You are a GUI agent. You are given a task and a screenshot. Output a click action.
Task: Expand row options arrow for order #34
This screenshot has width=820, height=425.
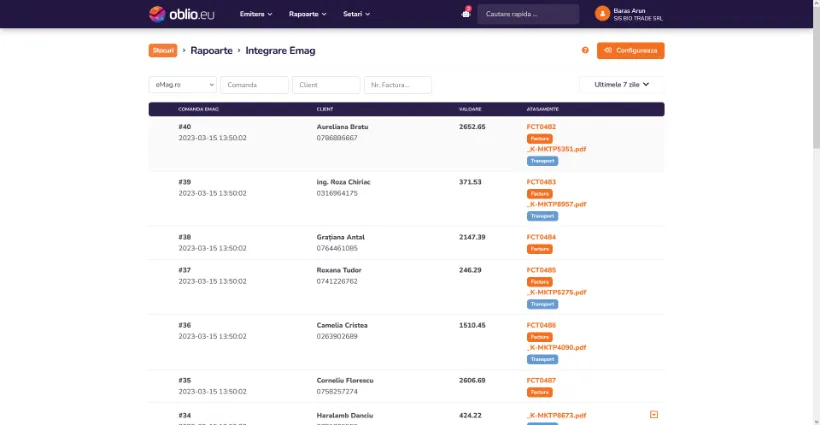[x=654, y=415]
